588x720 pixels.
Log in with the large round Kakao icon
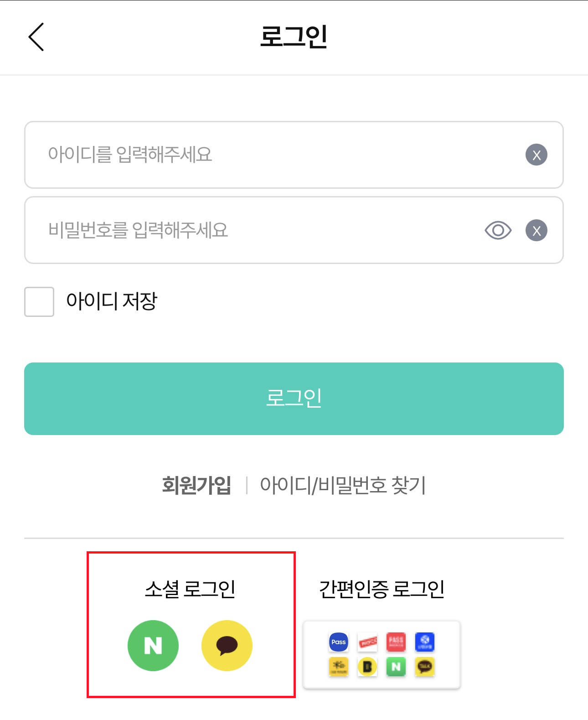pyautogui.click(x=227, y=645)
